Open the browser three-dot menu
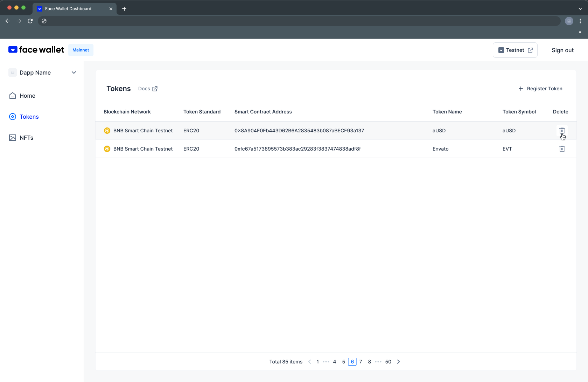Image resolution: width=588 pixels, height=382 pixels. [x=580, y=21]
